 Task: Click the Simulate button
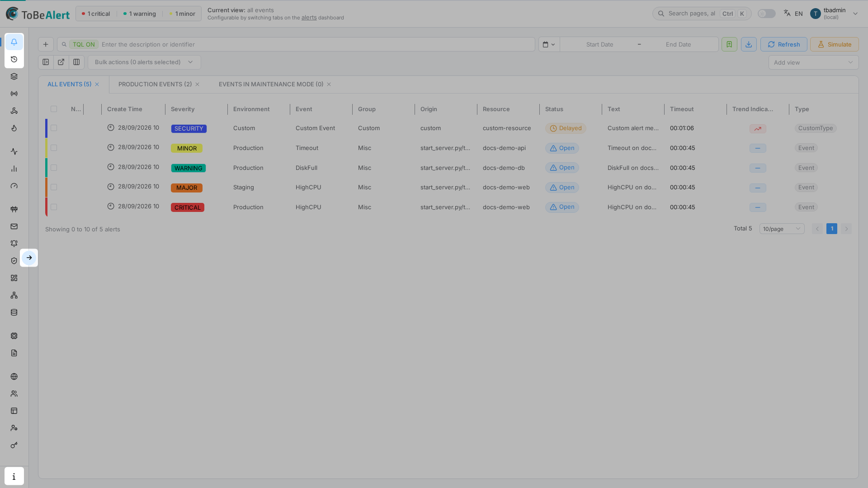click(834, 44)
